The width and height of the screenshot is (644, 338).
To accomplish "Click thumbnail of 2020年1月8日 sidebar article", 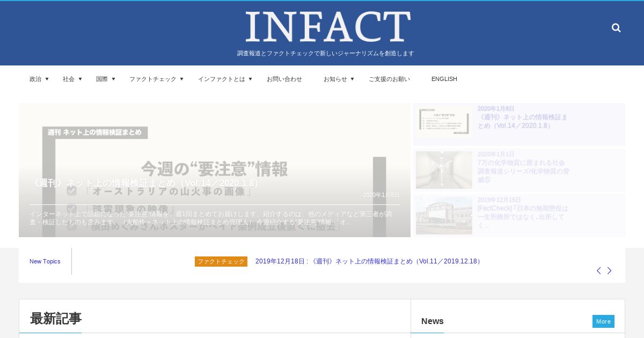I will 444,121.
